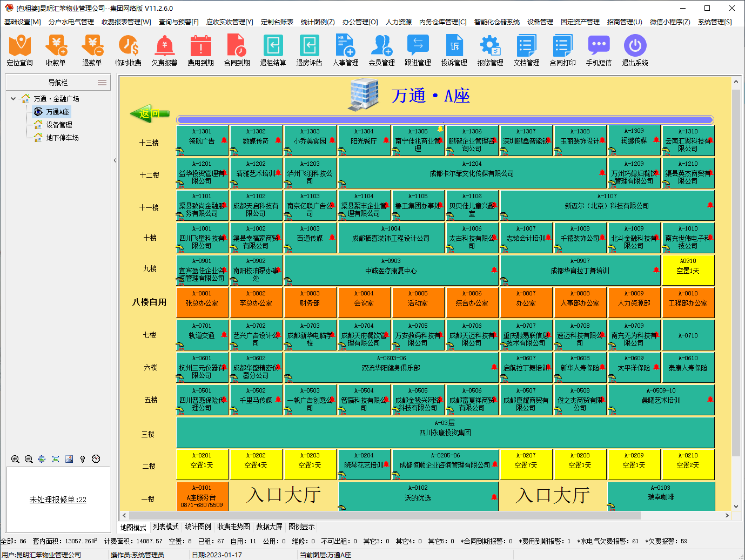Click the clock icon in navigation panel

click(x=96, y=459)
